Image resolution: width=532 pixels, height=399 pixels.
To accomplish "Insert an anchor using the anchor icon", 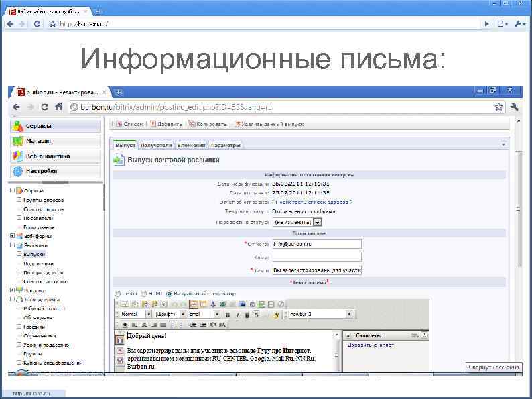I will (214, 304).
